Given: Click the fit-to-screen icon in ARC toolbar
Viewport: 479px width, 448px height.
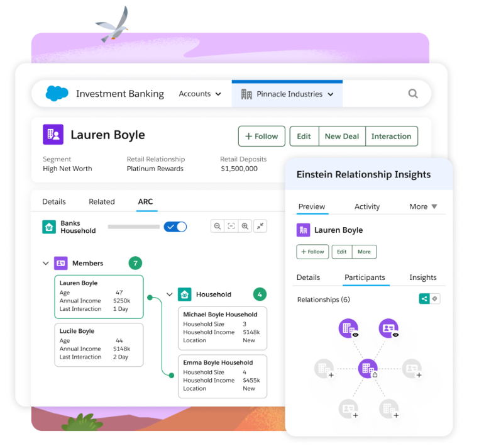Looking at the screenshot, I should tap(231, 227).
